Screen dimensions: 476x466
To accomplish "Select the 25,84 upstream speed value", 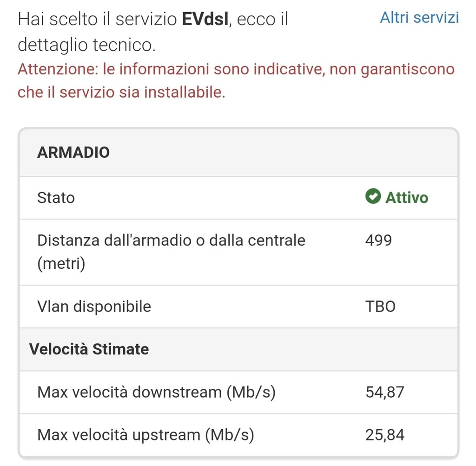I will [385, 435].
